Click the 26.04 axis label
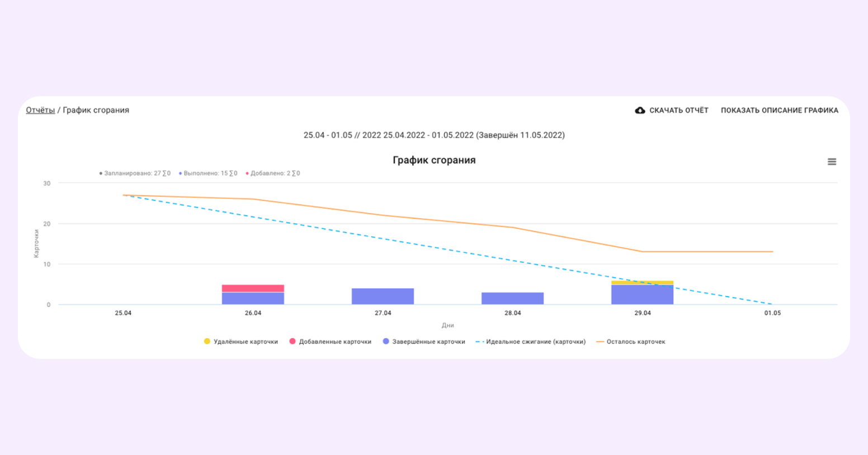The width and height of the screenshot is (868, 455). click(253, 313)
